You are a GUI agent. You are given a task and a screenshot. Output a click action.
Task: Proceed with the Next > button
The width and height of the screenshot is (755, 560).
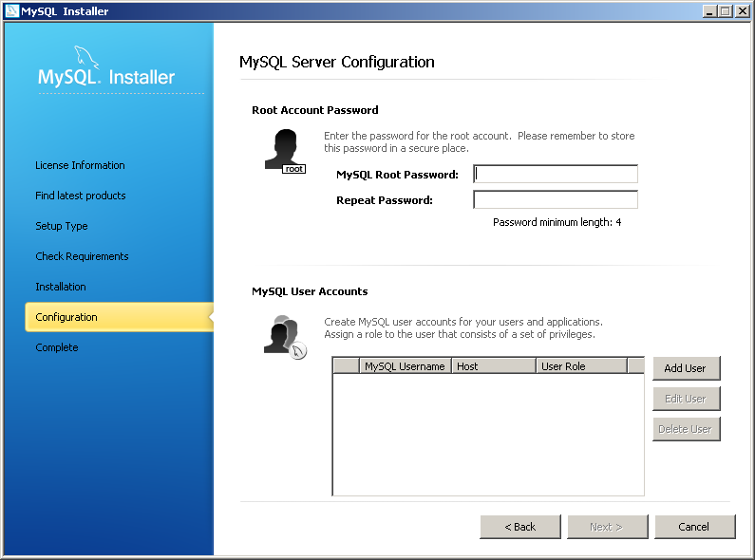[608, 527]
